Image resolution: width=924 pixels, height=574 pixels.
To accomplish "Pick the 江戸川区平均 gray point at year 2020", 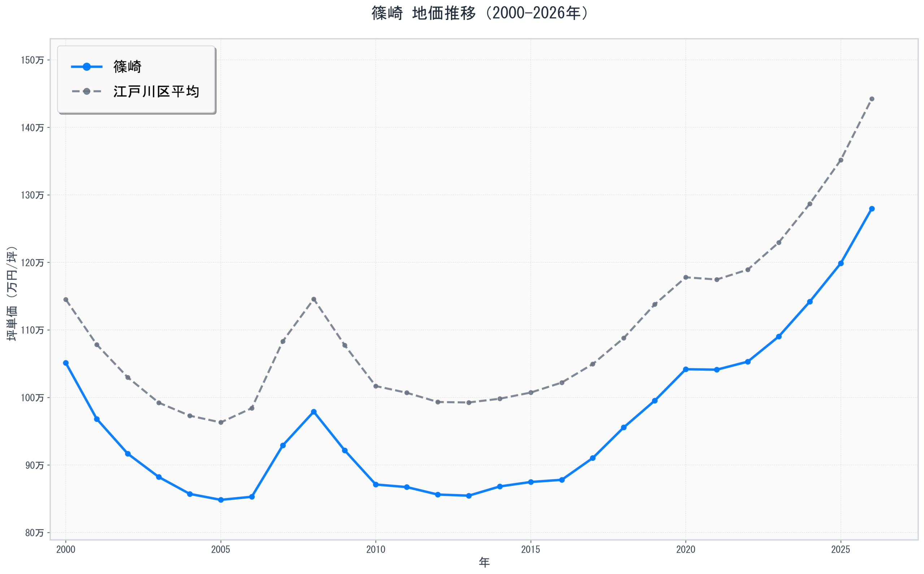I will coord(686,278).
